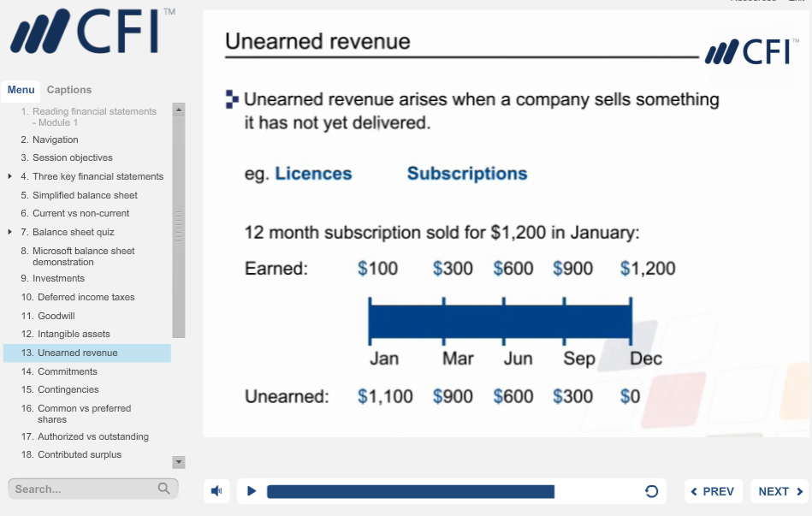This screenshot has height=516, width=812.
Task: Open Deferred income taxes lesson
Action: [x=87, y=298]
